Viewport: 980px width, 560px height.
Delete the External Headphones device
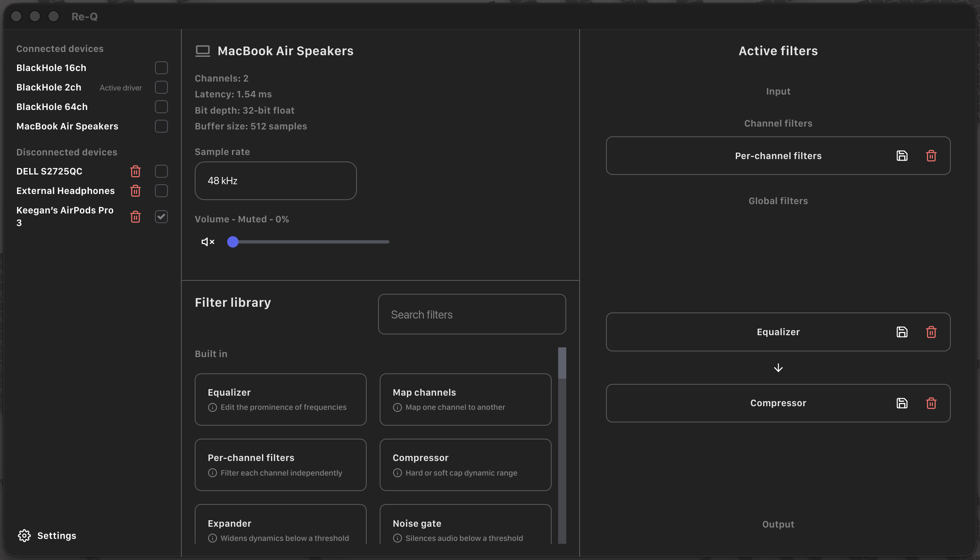tap(135, 191)
